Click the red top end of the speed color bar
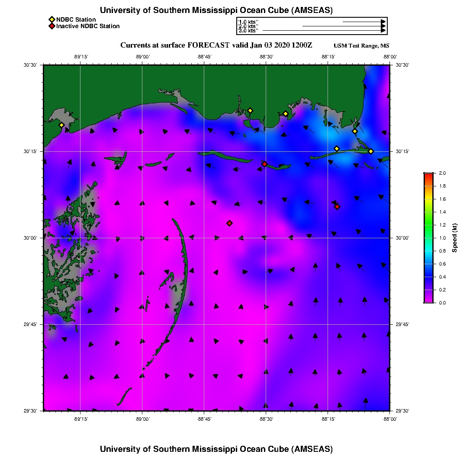Screen dimensions: 476x454 coord(428,175)
